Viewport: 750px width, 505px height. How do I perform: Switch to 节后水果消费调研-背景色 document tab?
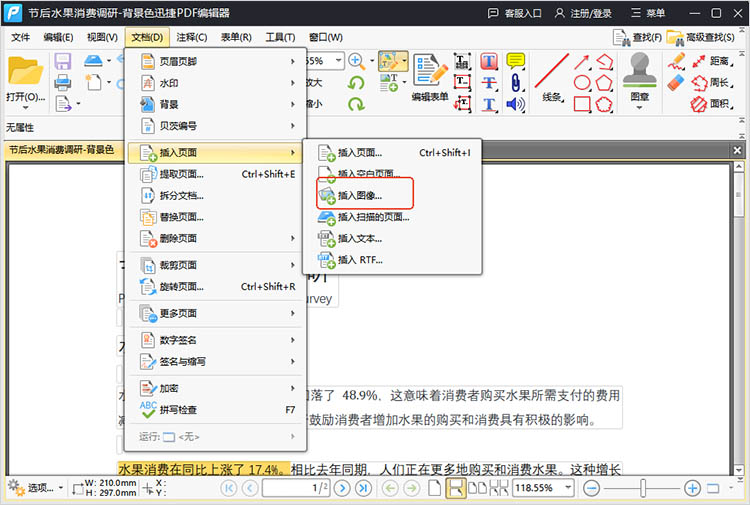point(62,150)
